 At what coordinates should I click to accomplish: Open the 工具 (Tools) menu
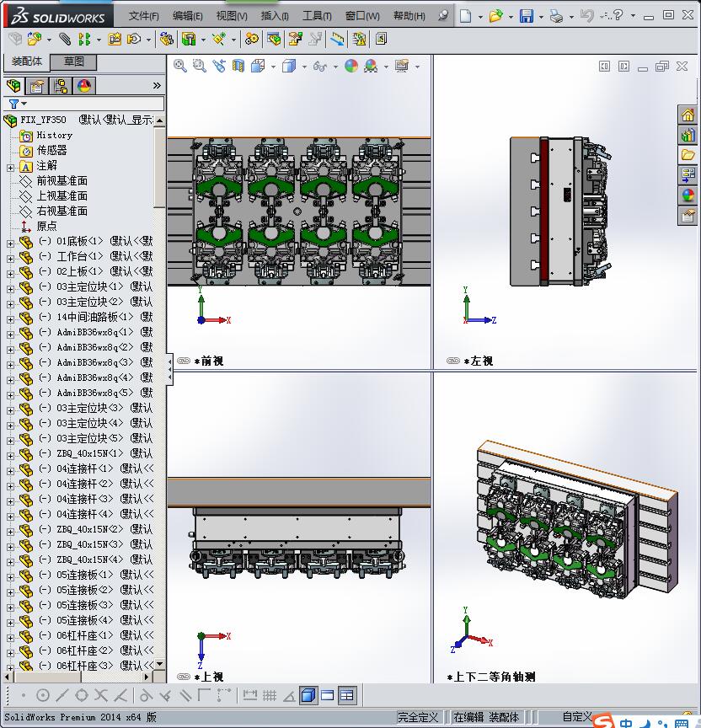pyautogui.click(x=317, y=16)
